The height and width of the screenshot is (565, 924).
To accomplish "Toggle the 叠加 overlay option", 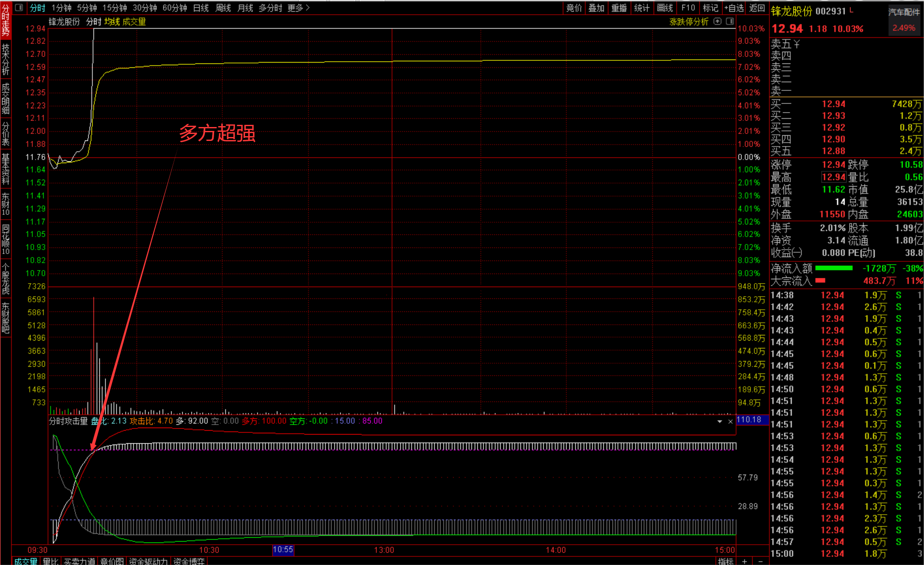I will tap(596, 8).
